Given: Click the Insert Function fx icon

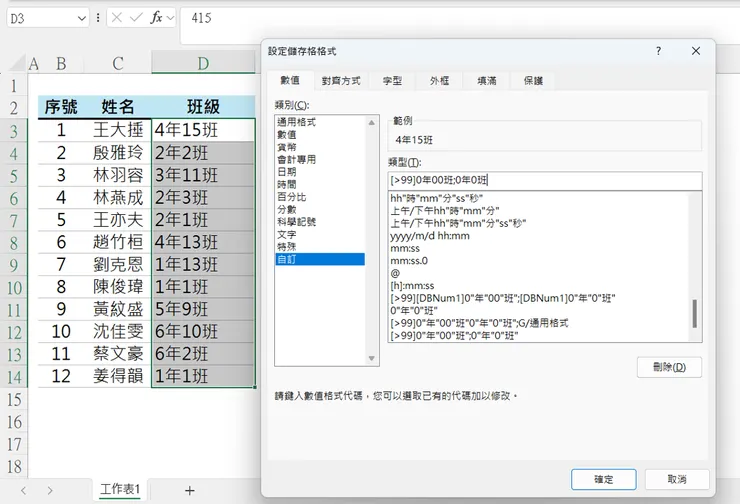Looking at the screenshot, I should click(x=156, y=18).
